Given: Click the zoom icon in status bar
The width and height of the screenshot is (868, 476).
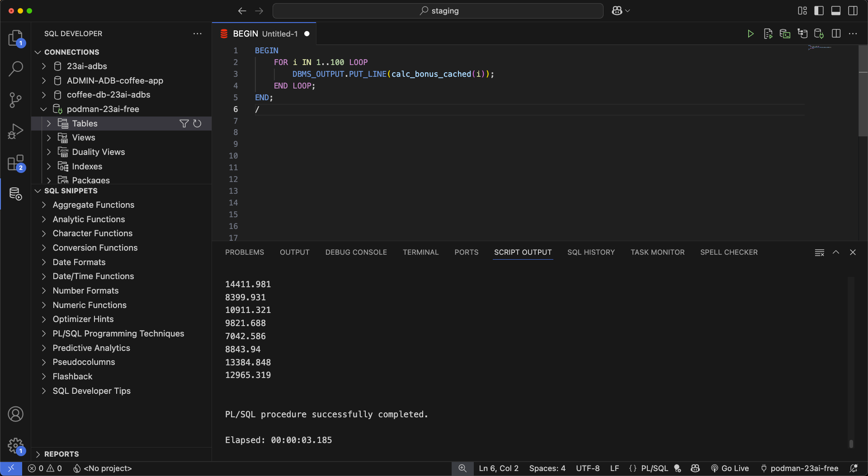Looking at the screenshot, I should (x=462, y=468).
